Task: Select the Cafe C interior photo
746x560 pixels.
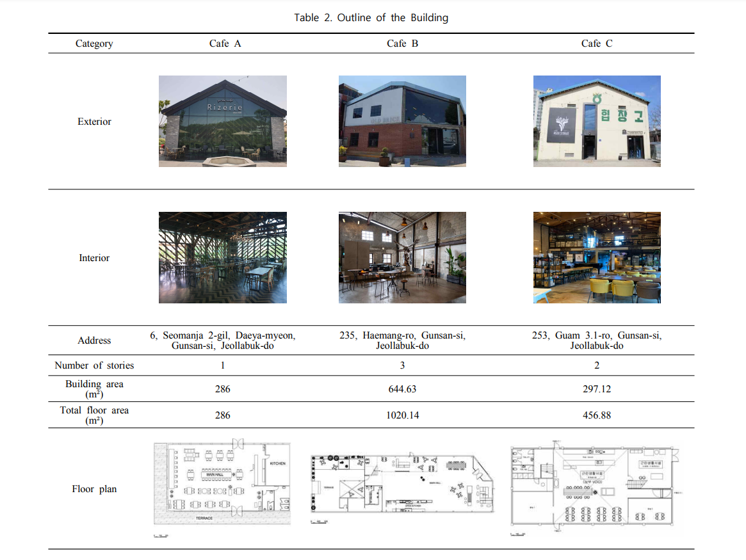Action: 597,258
